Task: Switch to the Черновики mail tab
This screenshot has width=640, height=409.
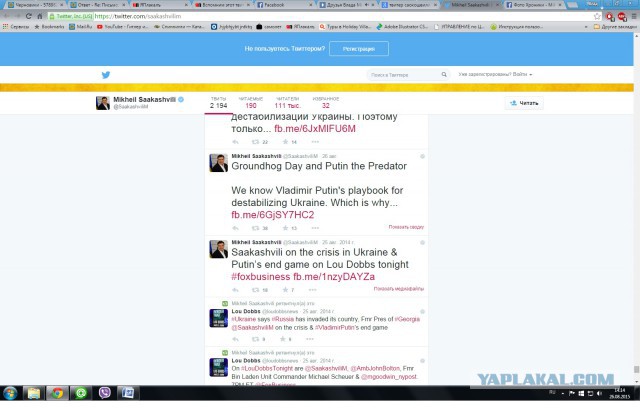Action: pos(35,5)
